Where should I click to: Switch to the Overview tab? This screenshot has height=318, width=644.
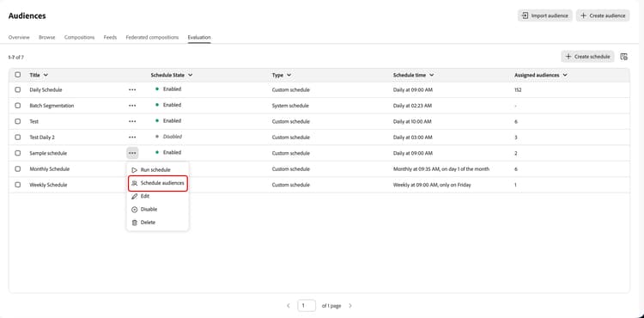point(19,38)
